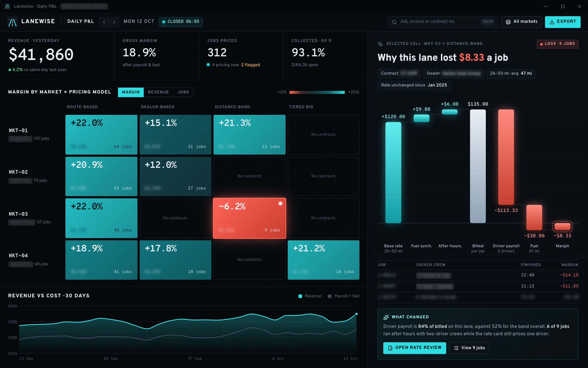Click Open Rate Review button
Image resolution: width=588 pixels, height=368 pixels.
click(x=415, y=348)
